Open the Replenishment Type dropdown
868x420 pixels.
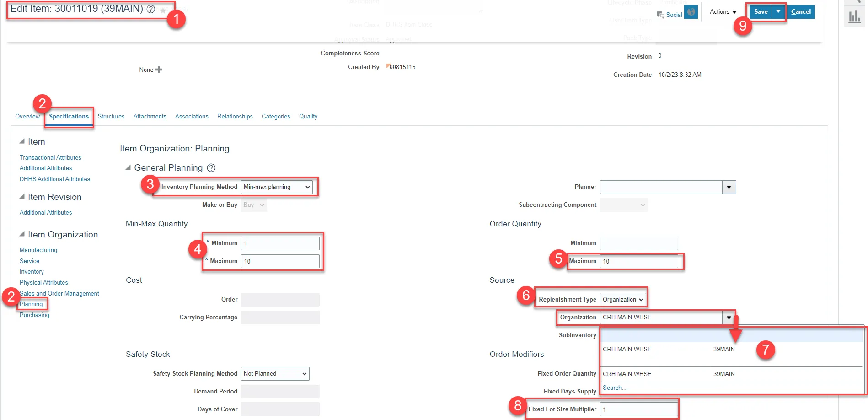[x=623, y=300]
